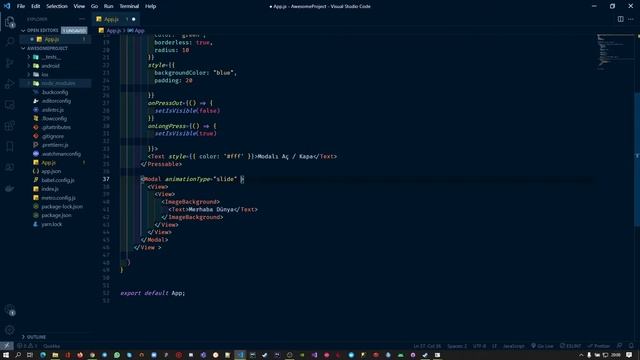640x360 pixels.
Task: Open Task View on the taskbar
Action: (30, 355)
